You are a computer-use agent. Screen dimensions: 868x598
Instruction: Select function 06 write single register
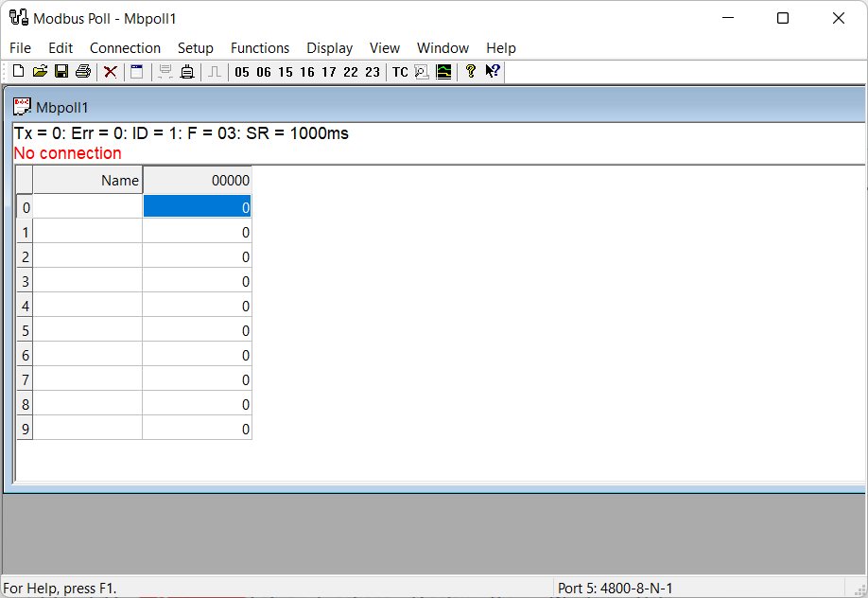(264, 72)
